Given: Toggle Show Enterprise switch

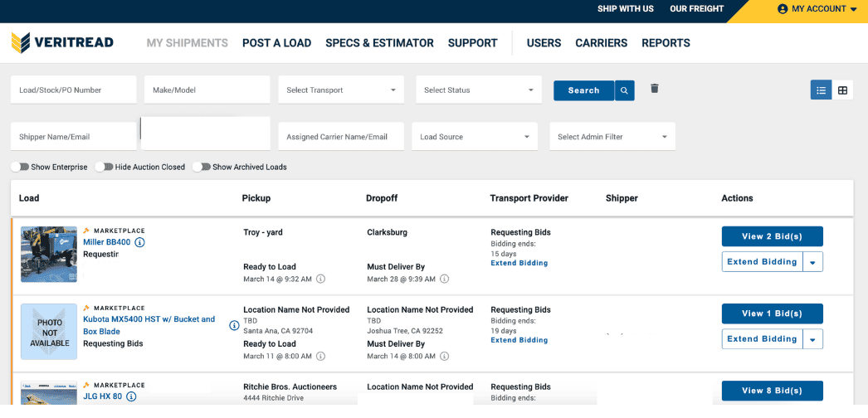Looking at the screenshot, I should [x=19, y=167].
